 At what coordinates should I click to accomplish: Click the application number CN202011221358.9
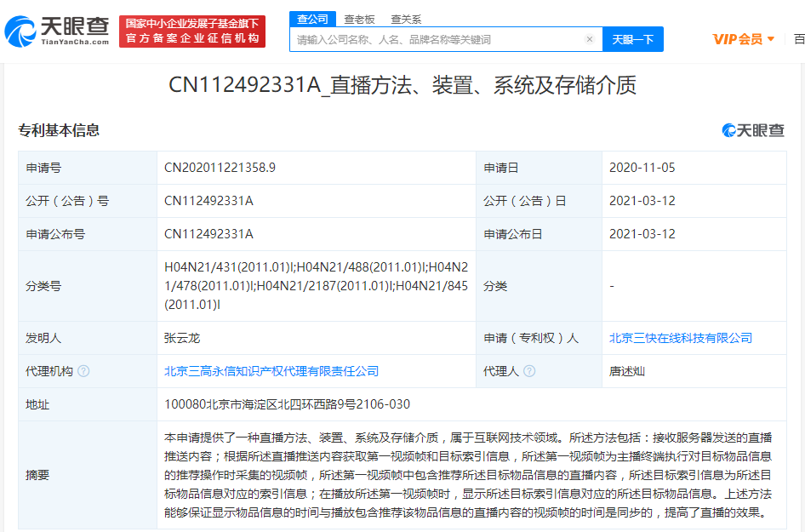[220, 168]
